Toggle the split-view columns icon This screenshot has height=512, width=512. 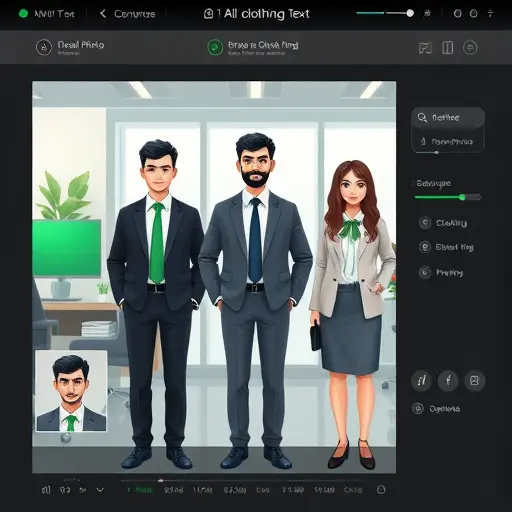[x=447, y=48]
